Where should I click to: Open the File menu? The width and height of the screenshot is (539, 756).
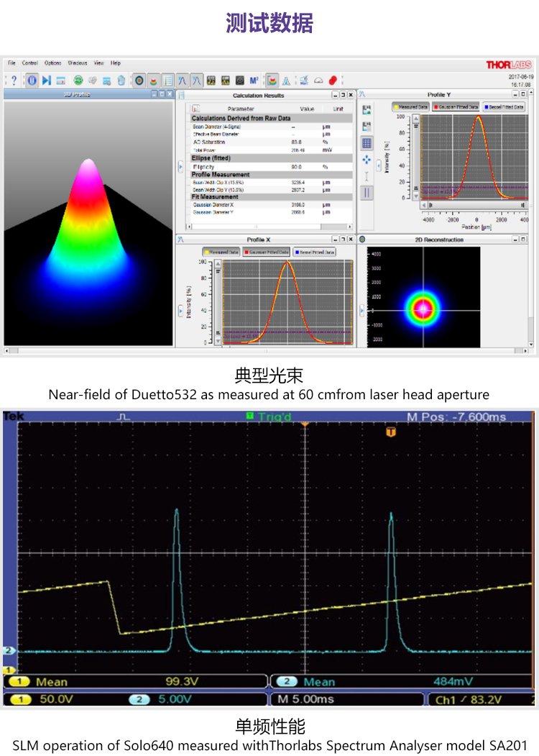tap(11, 63)
